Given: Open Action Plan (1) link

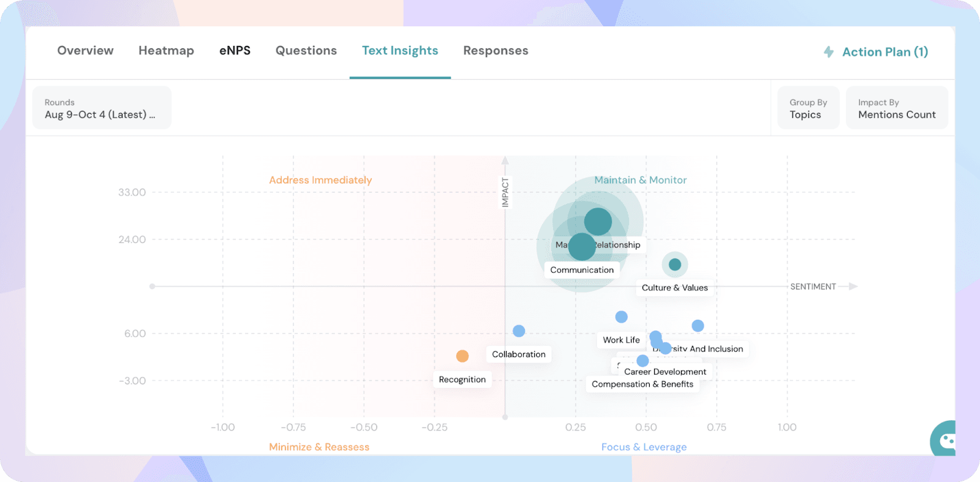Looking at the screenshot, I should click(x=884, y=52).
